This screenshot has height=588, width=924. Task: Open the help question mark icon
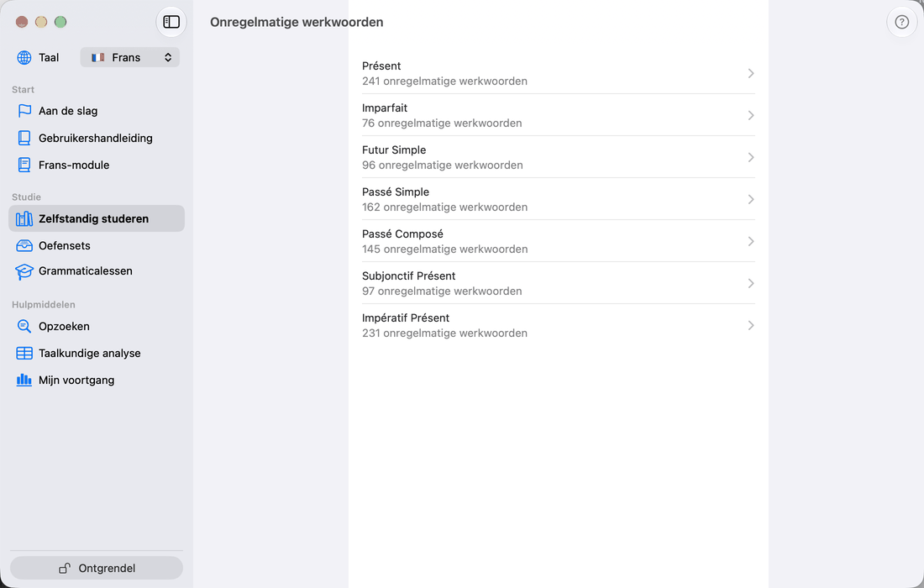(x=901, y=22)
